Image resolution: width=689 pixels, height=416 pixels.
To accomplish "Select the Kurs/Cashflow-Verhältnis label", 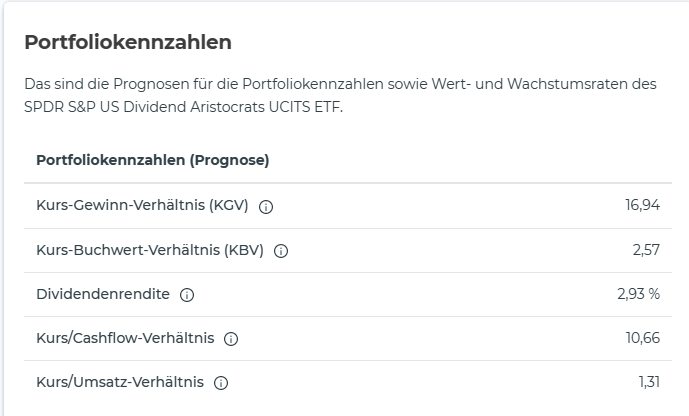I will (x=125, y=338).
